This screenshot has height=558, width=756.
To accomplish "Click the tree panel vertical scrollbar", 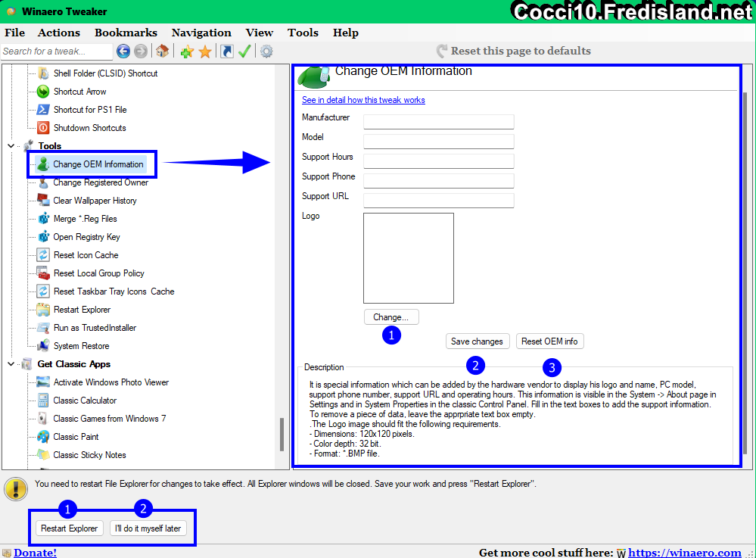I will click(282, 434).
